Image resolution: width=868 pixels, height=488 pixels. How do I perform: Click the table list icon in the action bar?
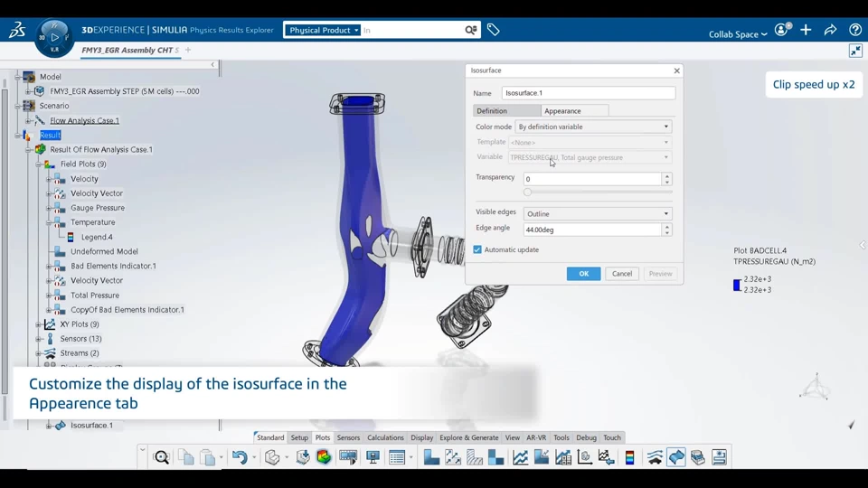[397, 457]
